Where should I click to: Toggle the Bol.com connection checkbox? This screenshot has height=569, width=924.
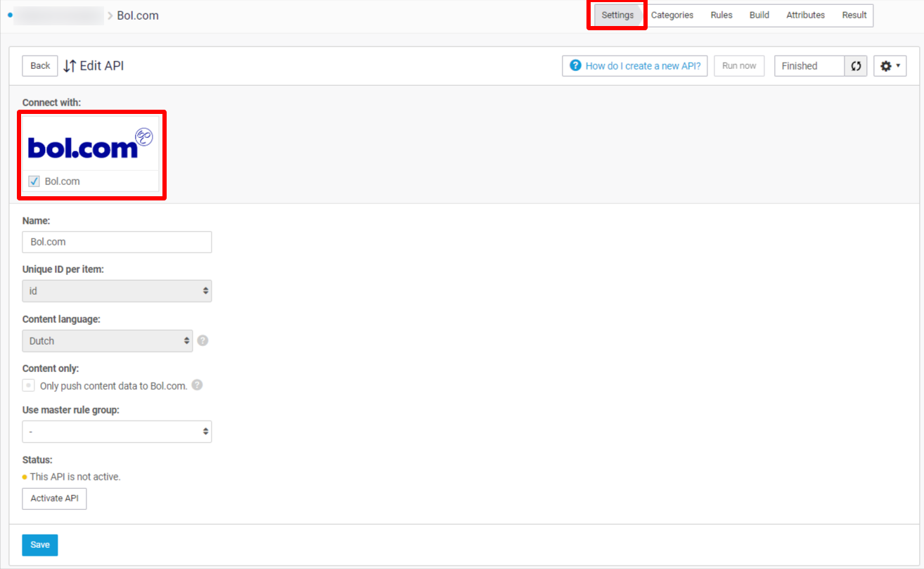coord(34,181)
